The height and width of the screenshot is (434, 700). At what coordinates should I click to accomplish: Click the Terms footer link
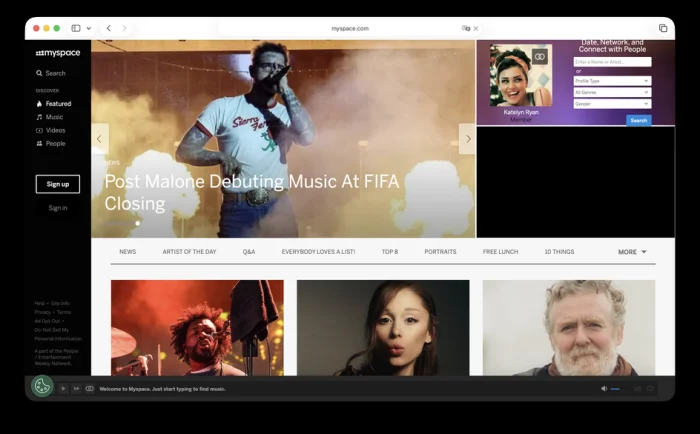pos(64,313)
